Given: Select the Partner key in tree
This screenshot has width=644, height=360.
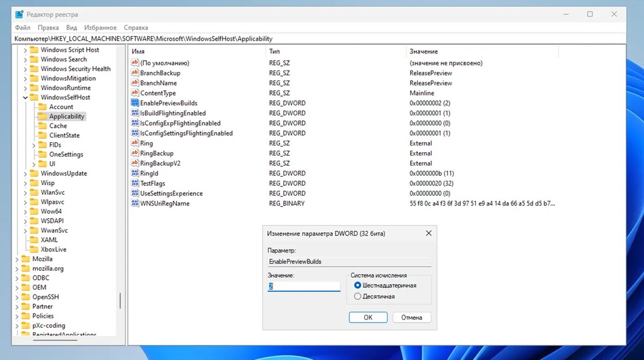Looking at the screenshot, I should tap(42, 306).
